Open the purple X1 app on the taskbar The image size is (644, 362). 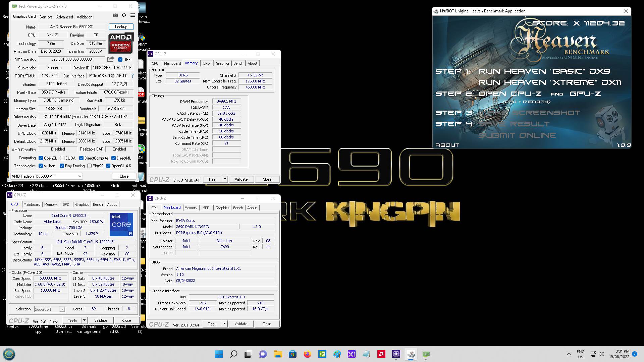[x=352, y=354]
